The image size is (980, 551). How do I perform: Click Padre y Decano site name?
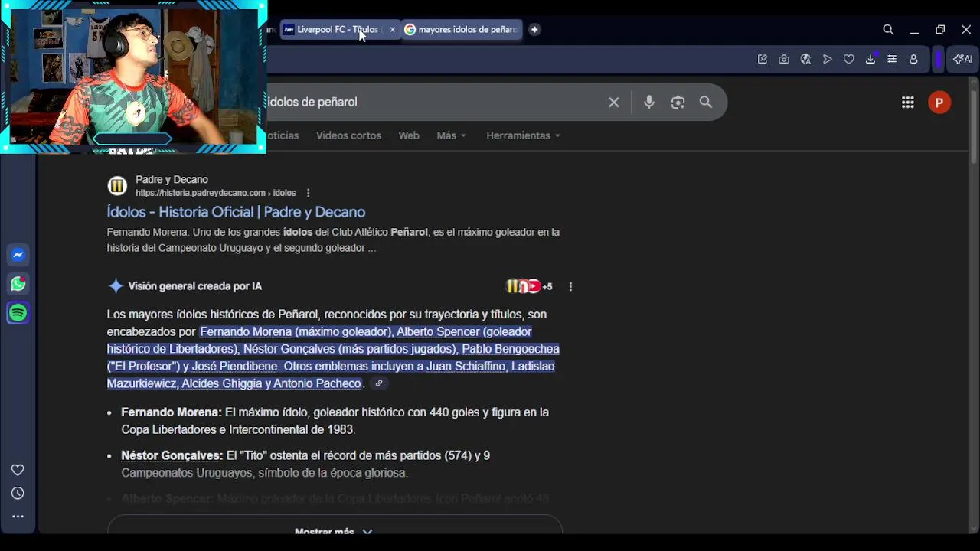pos(171,180)
